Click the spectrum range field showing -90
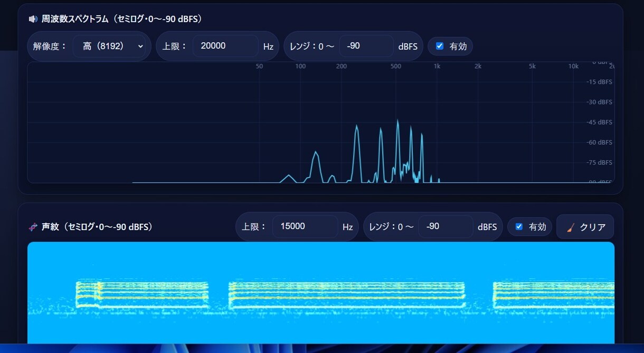644x353 pixels. (x=366, y=46)
